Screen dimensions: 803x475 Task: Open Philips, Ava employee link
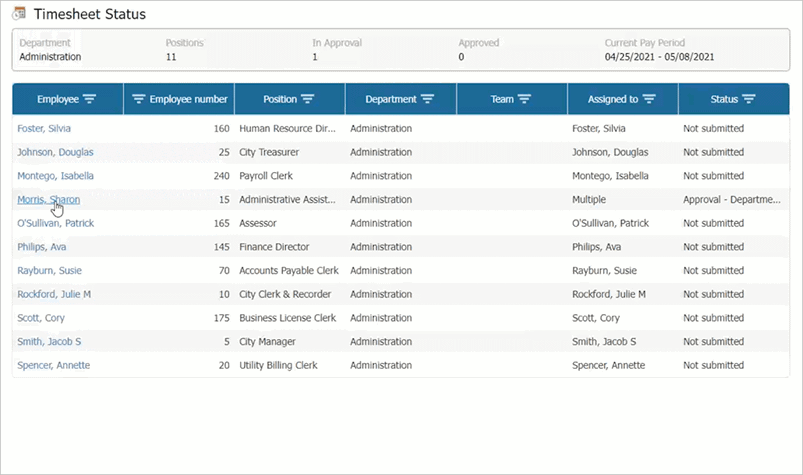tap(41, 247)
